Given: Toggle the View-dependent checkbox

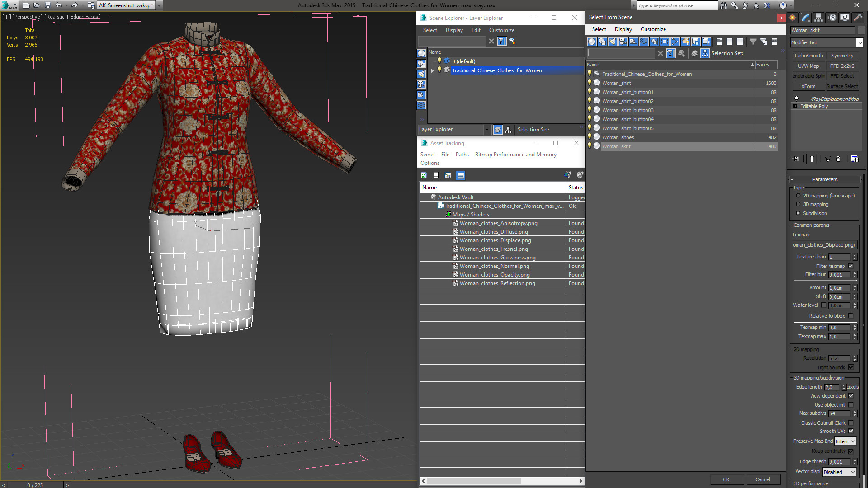Looking at the screenshot, I should (851, 396).
